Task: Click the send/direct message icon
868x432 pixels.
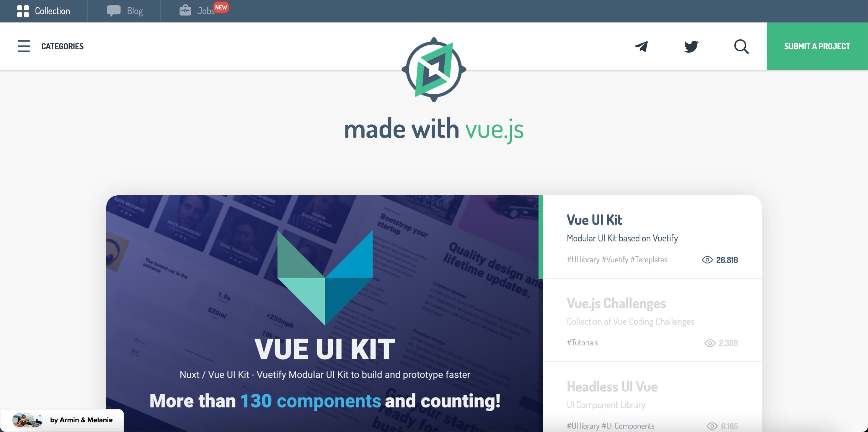Action: pyautogui.click(x=642, y=46)
